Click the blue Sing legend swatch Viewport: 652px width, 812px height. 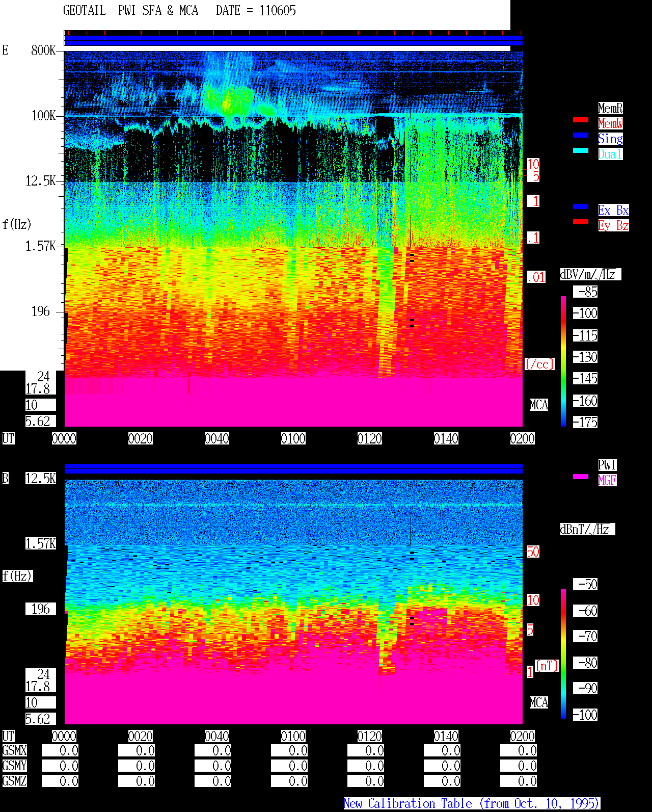point(581,135)
